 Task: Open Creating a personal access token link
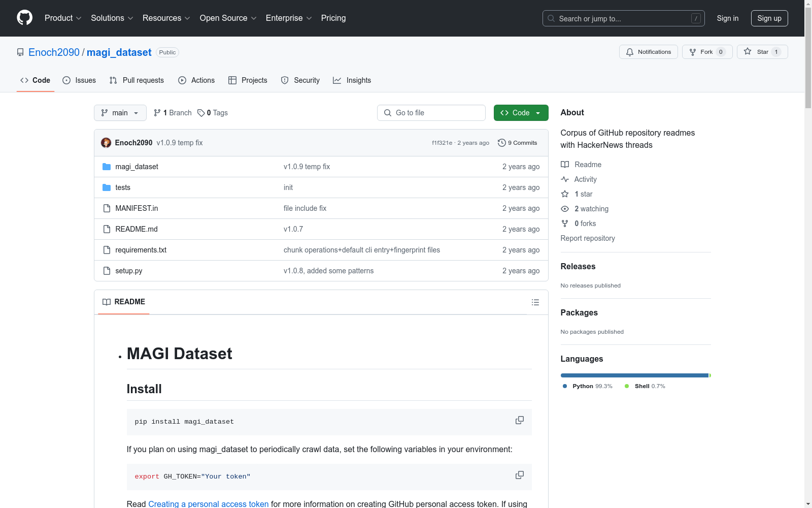click(209, 504)
